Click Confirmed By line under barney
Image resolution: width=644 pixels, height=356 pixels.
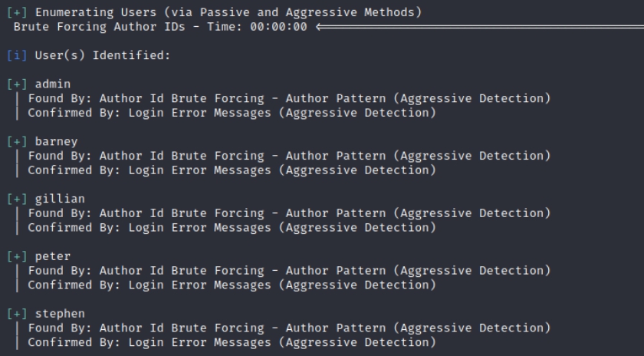click(232, 170)
